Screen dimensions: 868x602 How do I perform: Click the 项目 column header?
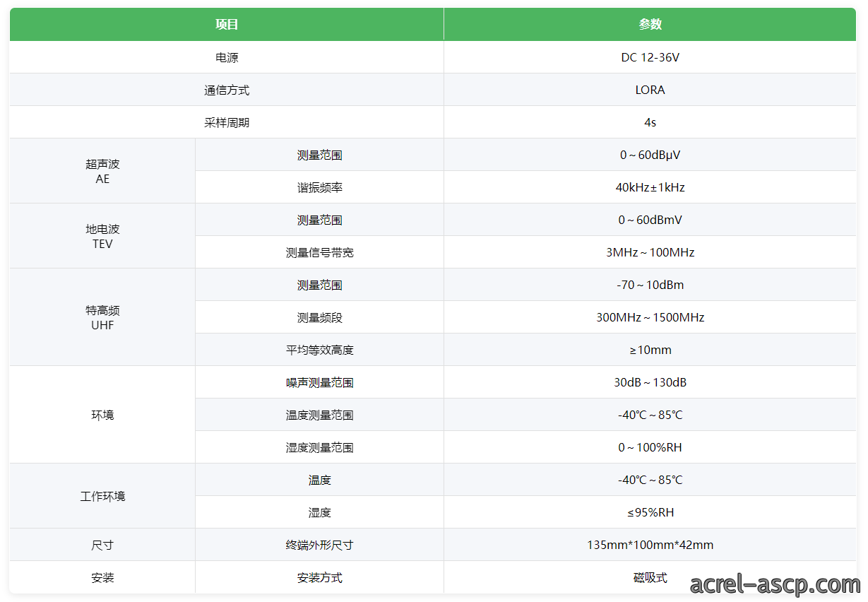click(x=227, y=24)
